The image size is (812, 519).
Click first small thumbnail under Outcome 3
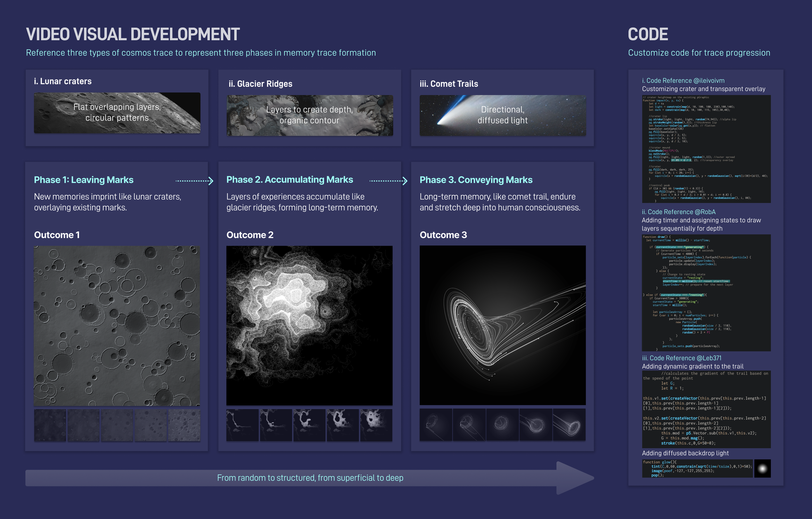coord(436,424)
